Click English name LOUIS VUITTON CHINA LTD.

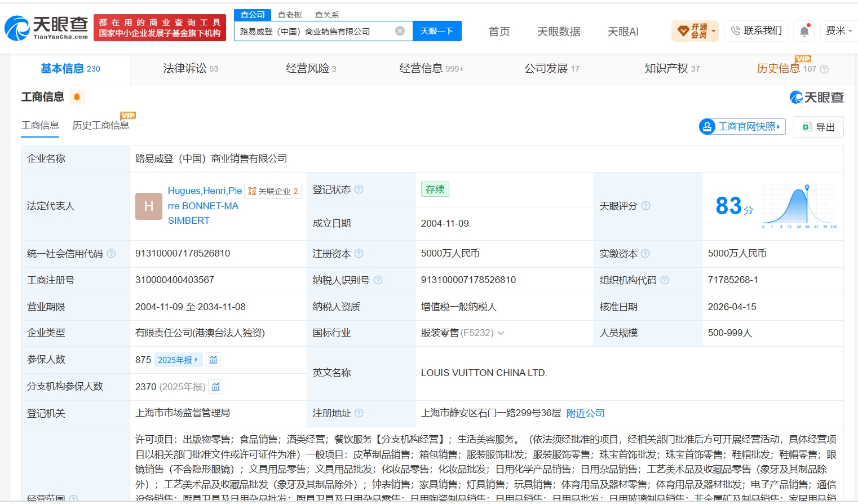484,373
